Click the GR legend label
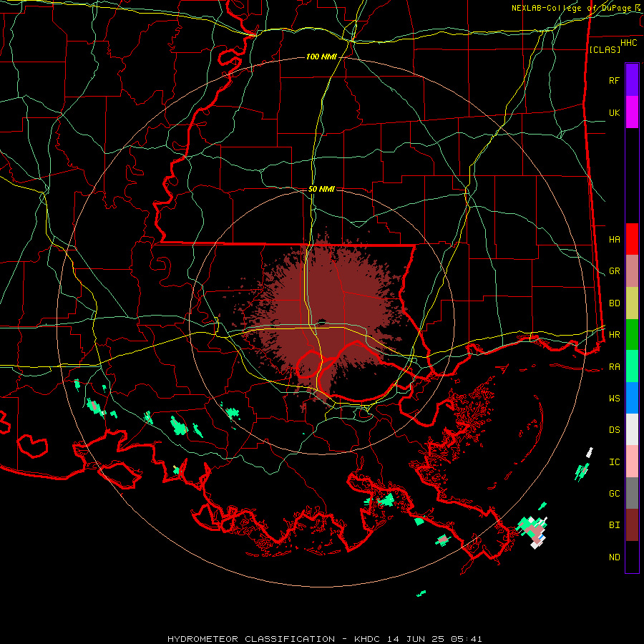This screenshot has width=644, height=644. 614,271
